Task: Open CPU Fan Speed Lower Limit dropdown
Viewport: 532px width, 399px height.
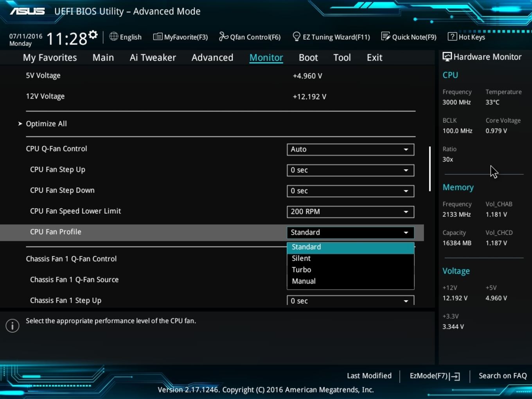Action: [350, 212]
